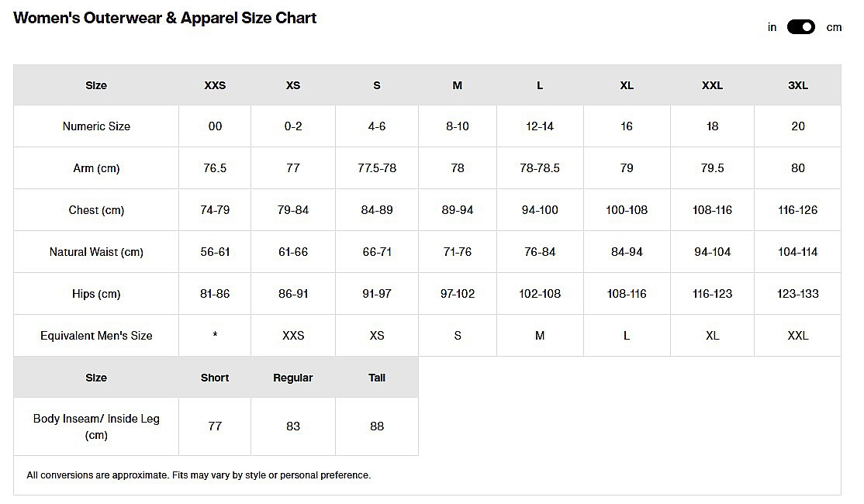Image resolution: width=864 pixels, height=504 pixels.
Task: Click the Chest (cm) row label
Action: coord(96,210)
